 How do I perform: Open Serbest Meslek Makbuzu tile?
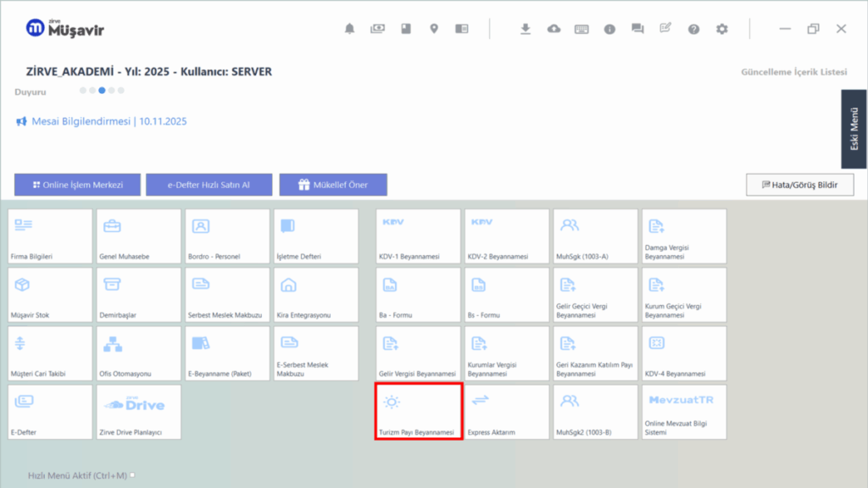pyautogui.click(x=227, y=295)
